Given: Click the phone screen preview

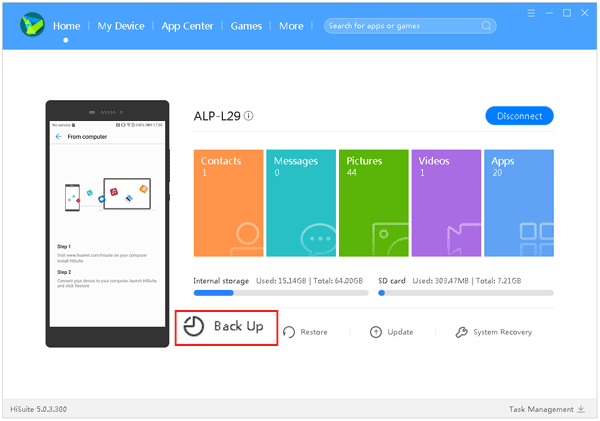Looking at the screenshot, I should coord(108,224).
